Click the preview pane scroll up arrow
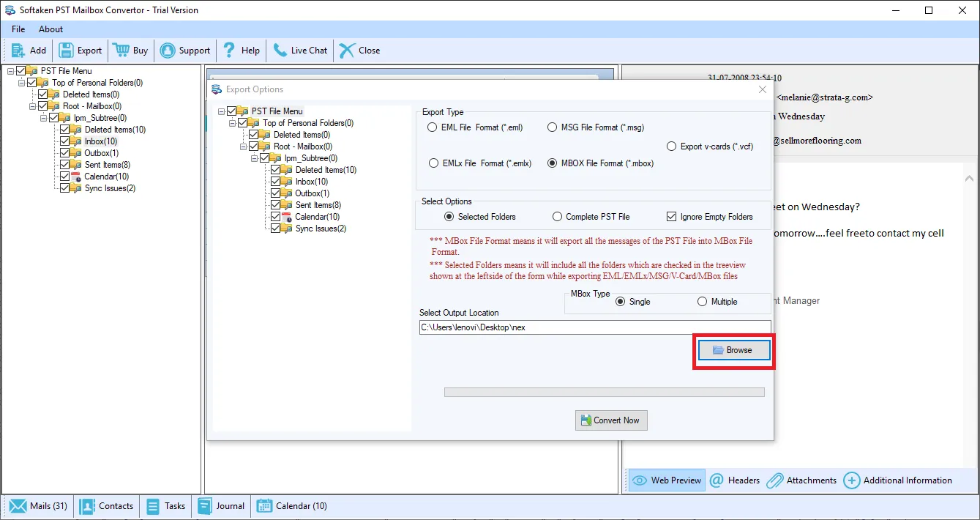Viewport: 980px width, 520px height. tap(970, 178)
